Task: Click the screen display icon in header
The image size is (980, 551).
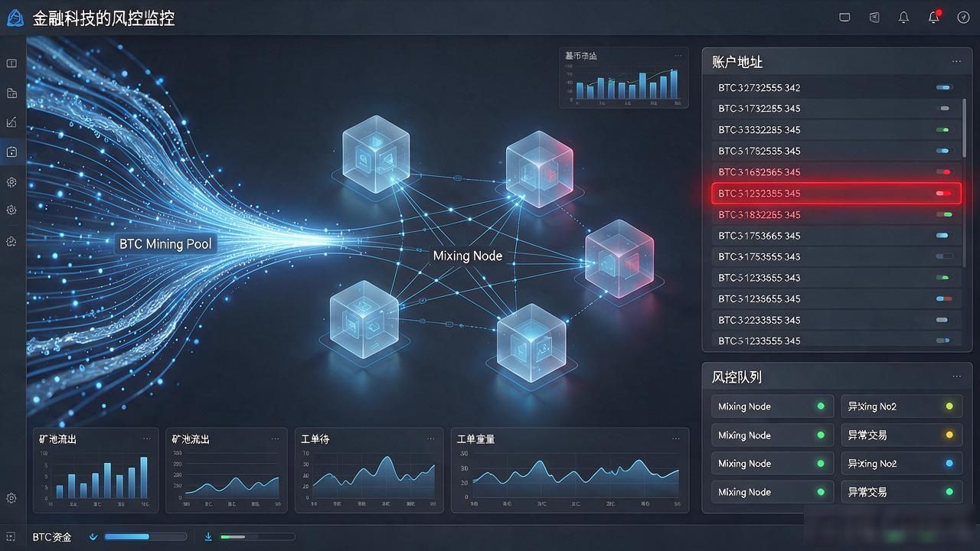Action: point(844,17)
